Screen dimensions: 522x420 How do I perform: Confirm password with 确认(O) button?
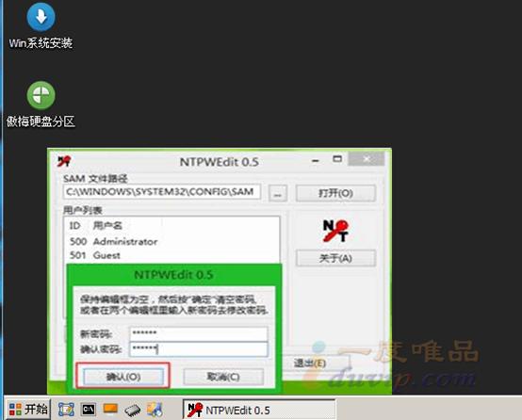click(x=123, y=377)
